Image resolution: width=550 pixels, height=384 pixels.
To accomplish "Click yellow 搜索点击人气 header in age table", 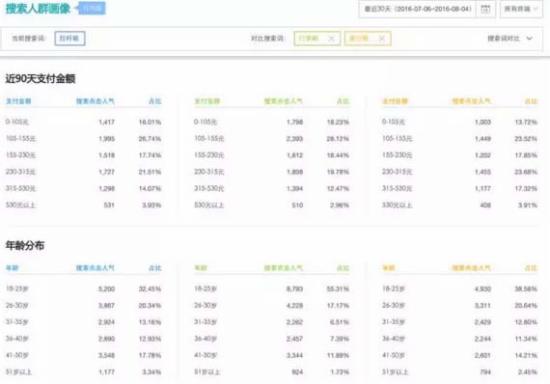I will 471,268.
